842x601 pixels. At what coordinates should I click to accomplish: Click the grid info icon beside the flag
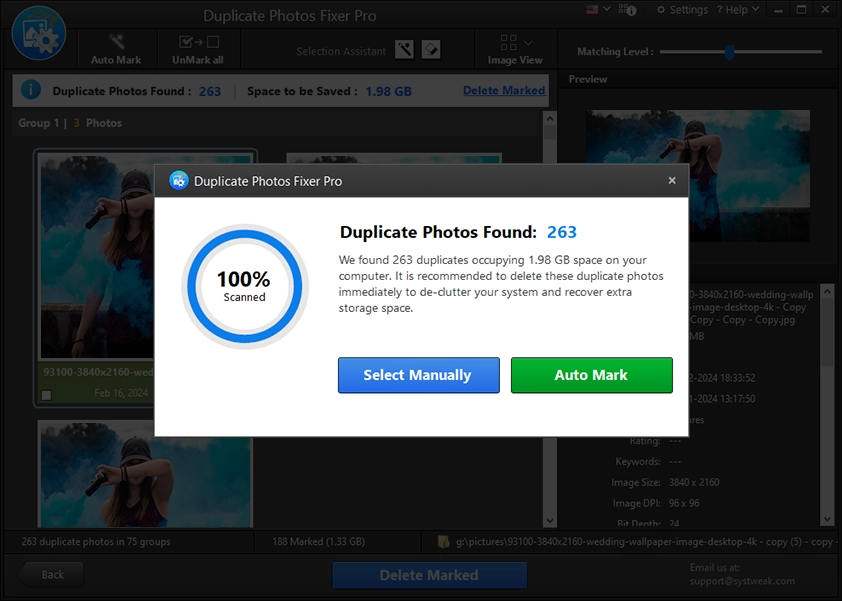pyautogui.click(x=627, y=10)
